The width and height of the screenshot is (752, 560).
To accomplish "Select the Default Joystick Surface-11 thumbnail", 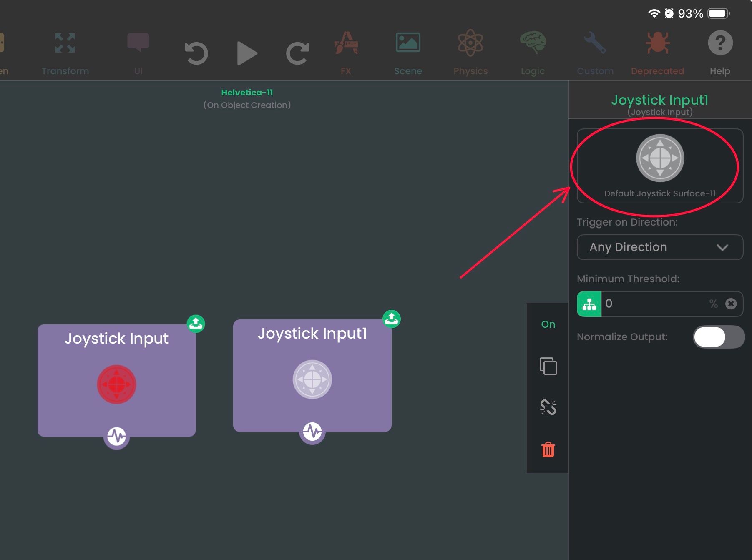I will (660, 158).
